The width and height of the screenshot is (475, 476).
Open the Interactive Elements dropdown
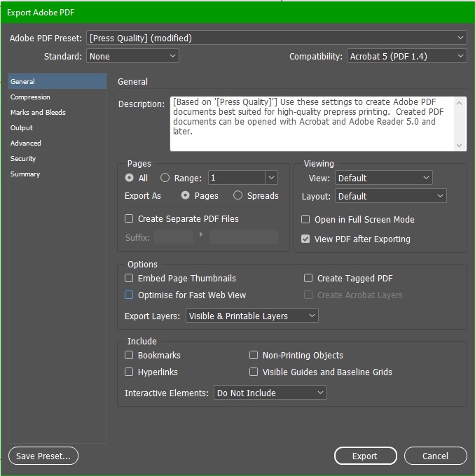click(x=270, y=393)
